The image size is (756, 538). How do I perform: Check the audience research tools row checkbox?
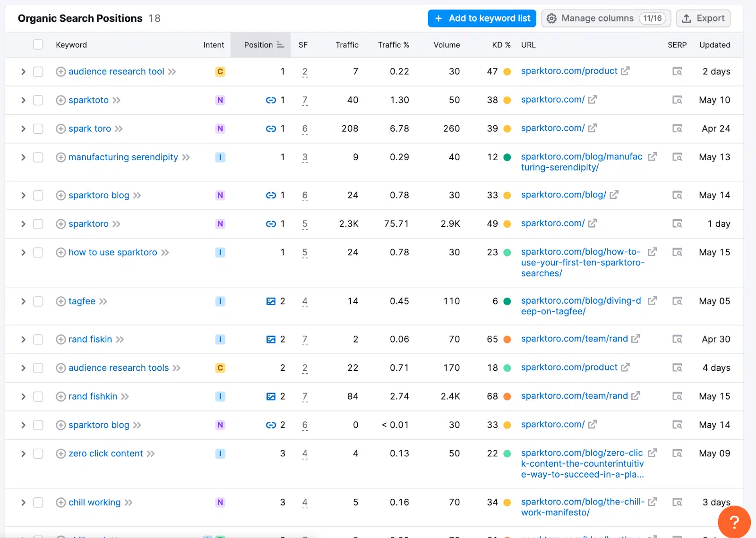coord(38,368)
